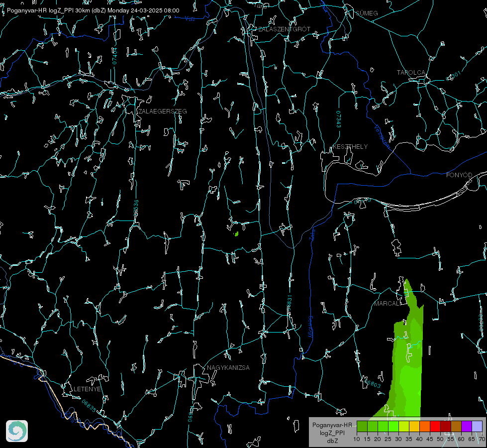Click the NAGYKANIZSA city label
This screenshot has width=487, height=448.
point(228,367)
